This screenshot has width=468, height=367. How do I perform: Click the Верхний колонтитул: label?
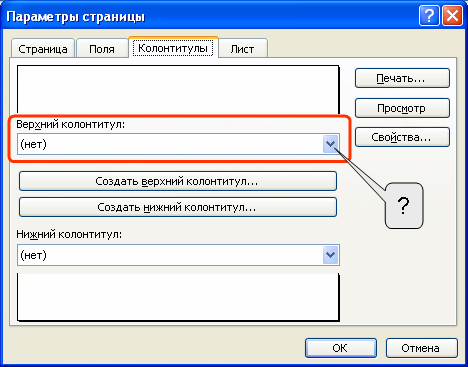point(70,124)
